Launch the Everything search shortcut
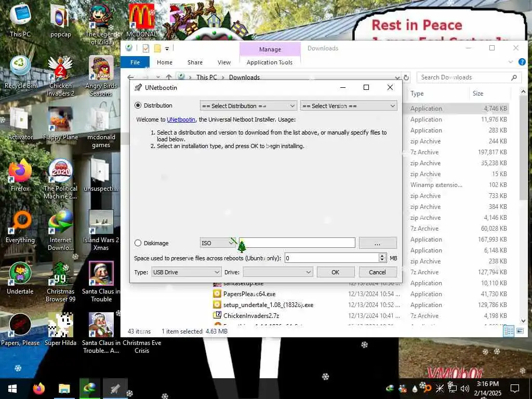The height and width of the screenshot is (399, 532). click(x=20, y=227)
